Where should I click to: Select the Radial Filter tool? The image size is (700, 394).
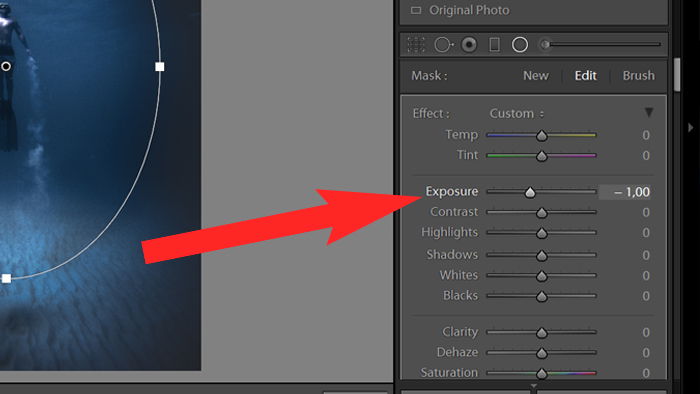point(520,45)
